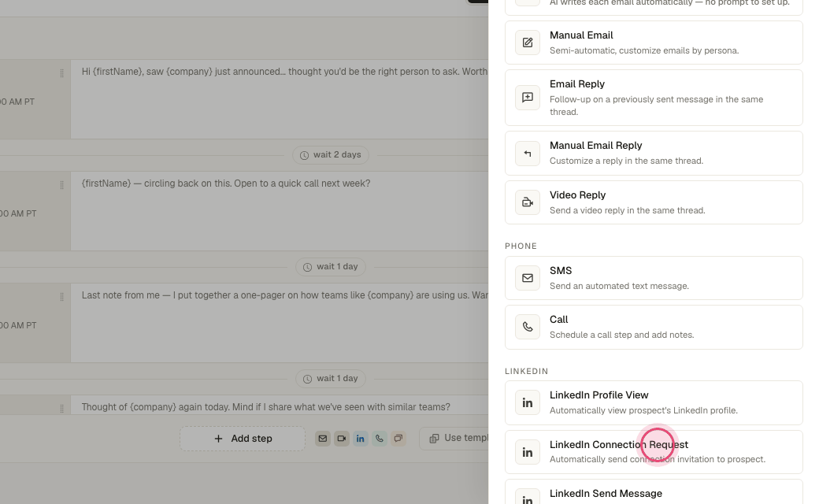
Task: Click the Add step button
Action: (x=243, y=439)
